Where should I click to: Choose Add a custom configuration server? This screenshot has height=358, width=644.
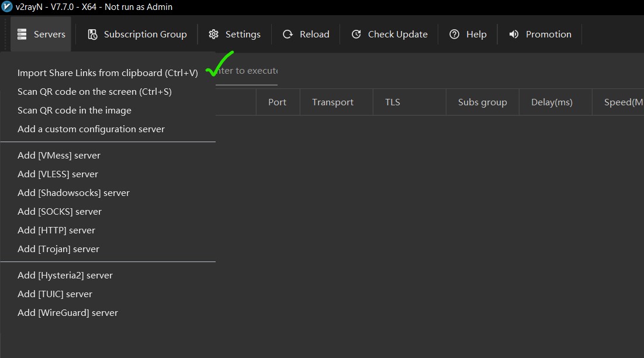tap(91, 129)
